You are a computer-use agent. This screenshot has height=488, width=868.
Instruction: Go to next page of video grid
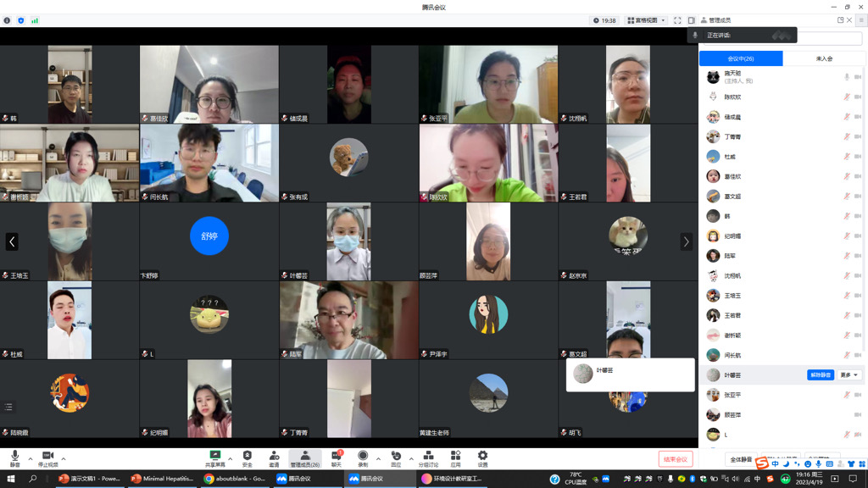point(687,241)
